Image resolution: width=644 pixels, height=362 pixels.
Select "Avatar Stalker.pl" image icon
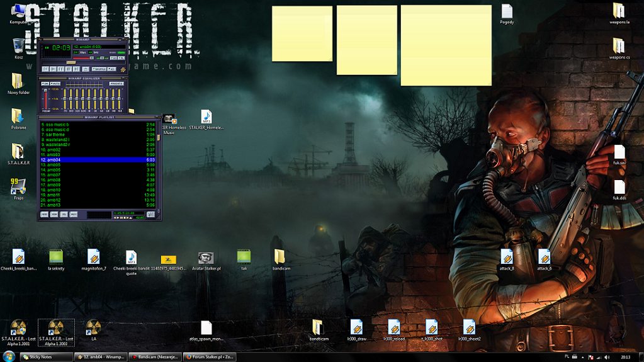(x=206, y=261)
